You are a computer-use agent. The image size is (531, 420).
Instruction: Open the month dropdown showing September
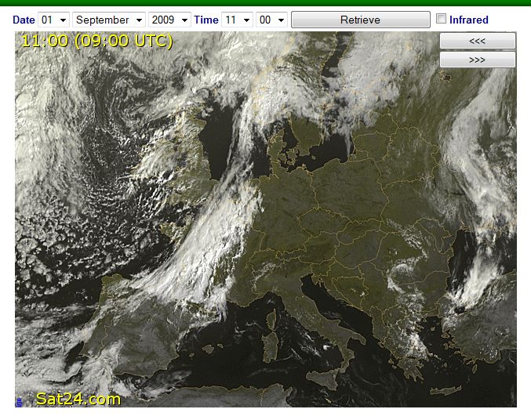point(109,20)
